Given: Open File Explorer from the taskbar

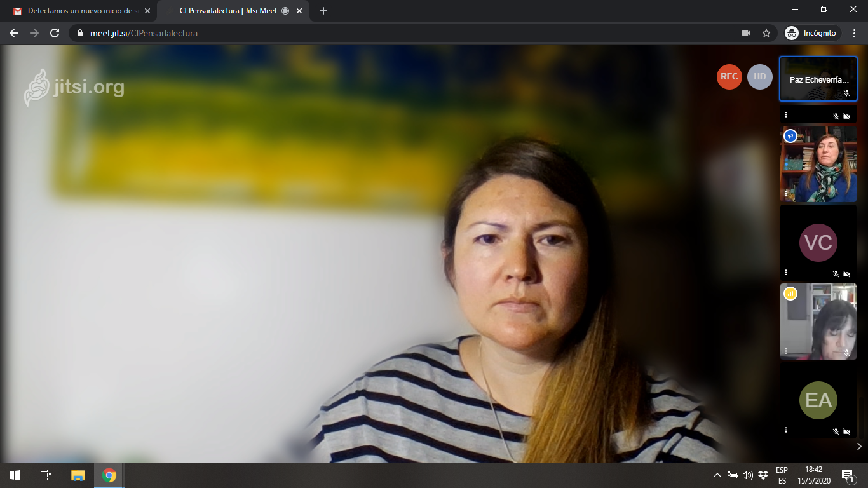Looking at the screenshot, I should pyautogui.click(x=78, y=475).
